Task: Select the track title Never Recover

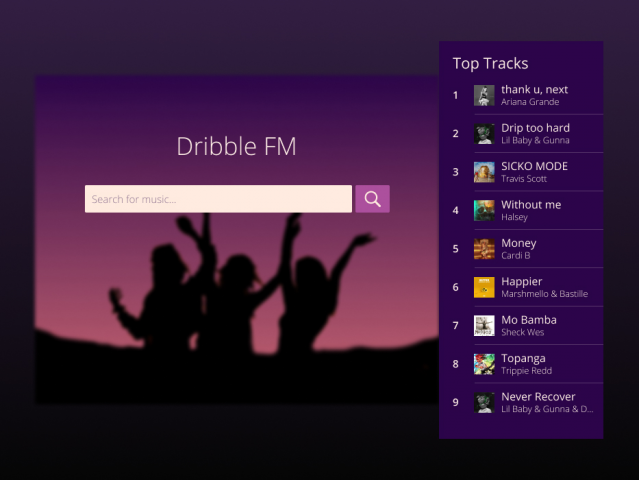Action: coord(538,396)
